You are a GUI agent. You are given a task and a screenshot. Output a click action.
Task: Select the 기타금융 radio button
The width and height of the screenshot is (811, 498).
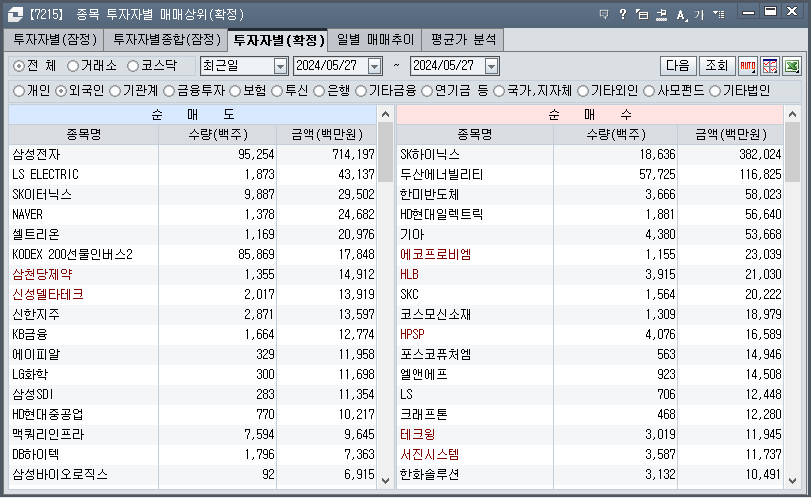tap(361, 91)
